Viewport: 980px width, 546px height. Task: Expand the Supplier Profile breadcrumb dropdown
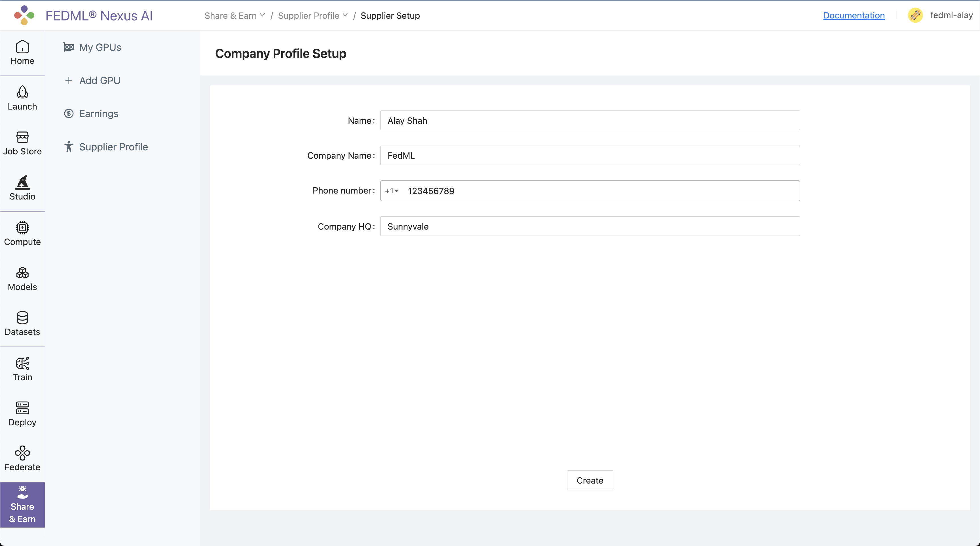313,16
